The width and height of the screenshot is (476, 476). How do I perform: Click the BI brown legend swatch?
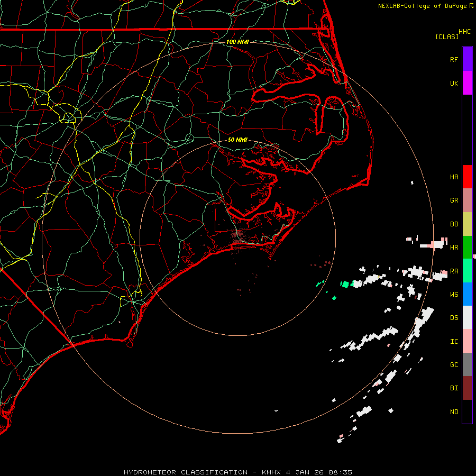(467, 388)
